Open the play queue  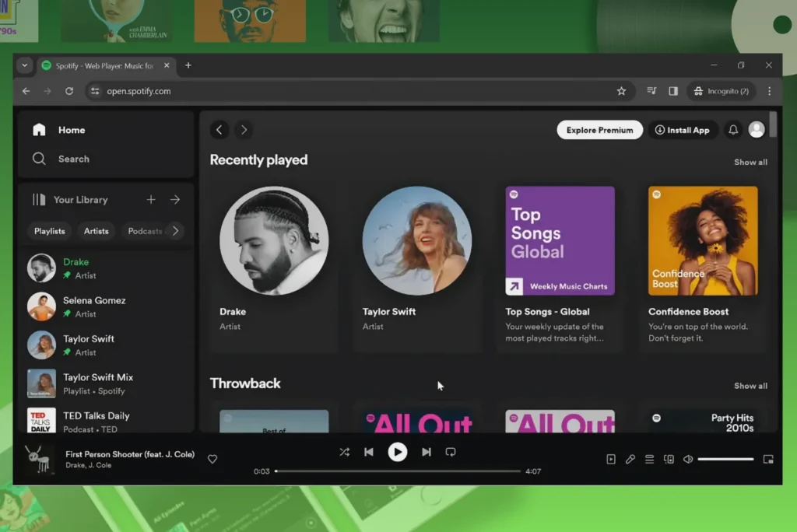pos(650,459)
